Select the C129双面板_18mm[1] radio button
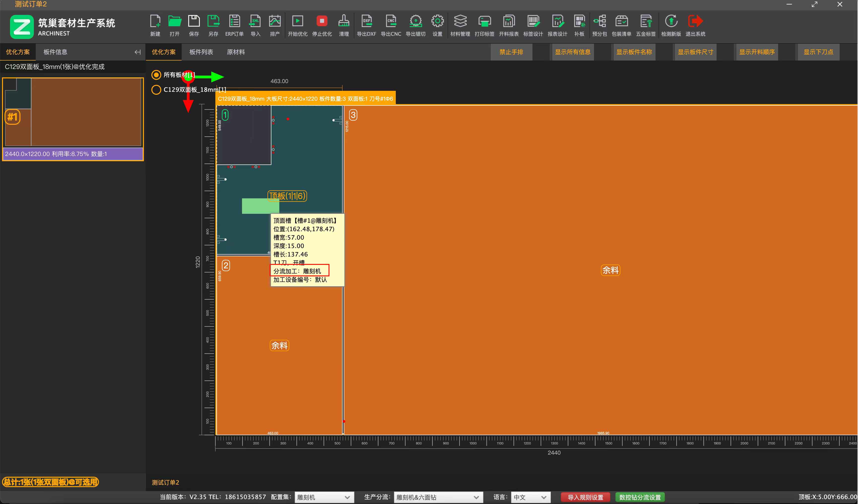This screenshot has width=858, height=504. [x=156, y=90]
